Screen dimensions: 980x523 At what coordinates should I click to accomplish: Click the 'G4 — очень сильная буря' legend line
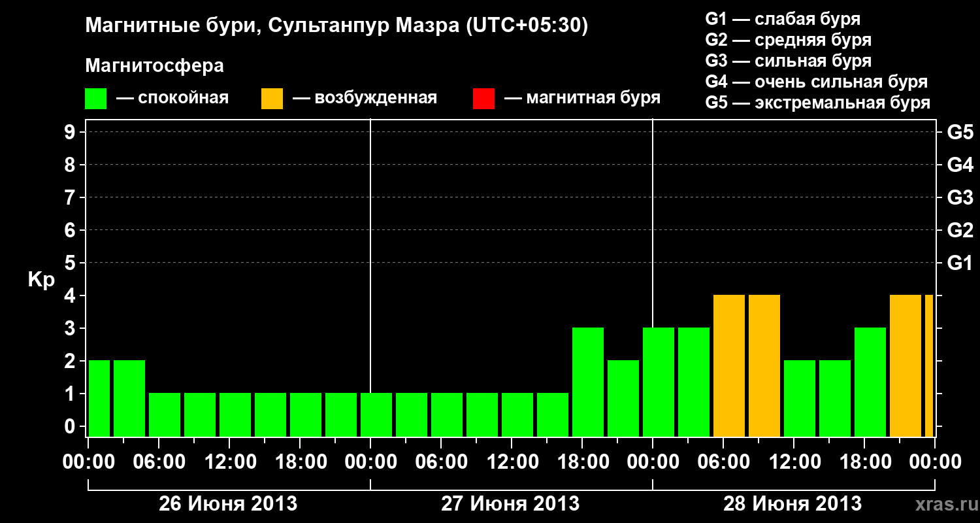click(816, 82)
